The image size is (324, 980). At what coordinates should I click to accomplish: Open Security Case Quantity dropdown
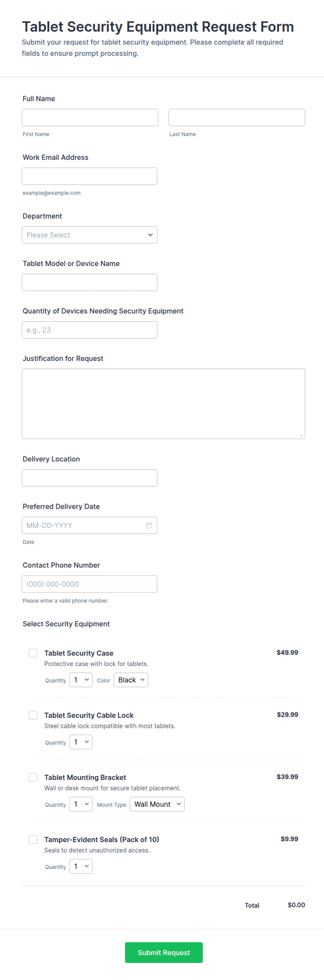[81, 679]
